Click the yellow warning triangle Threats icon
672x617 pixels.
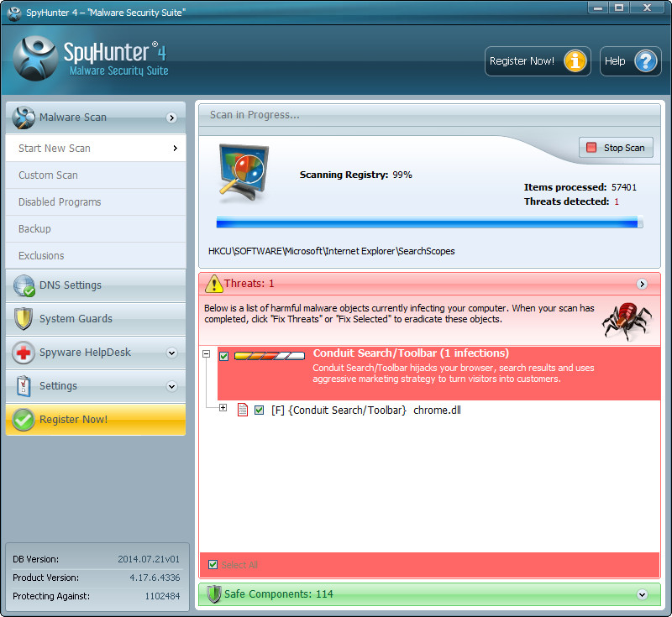click(214, 284)
